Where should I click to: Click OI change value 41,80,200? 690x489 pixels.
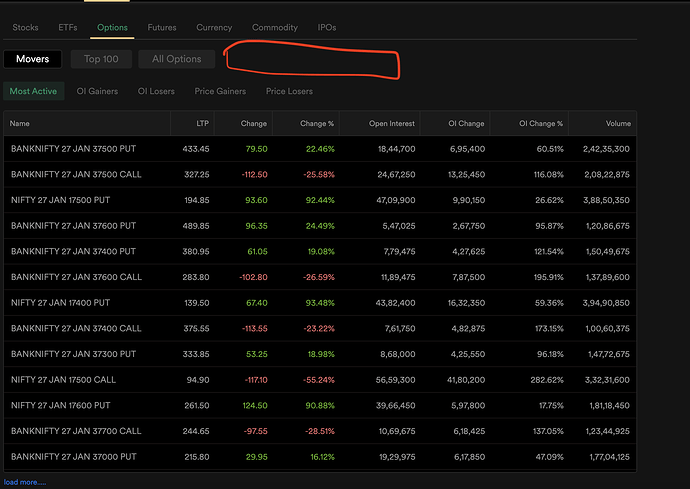(466, 380)
